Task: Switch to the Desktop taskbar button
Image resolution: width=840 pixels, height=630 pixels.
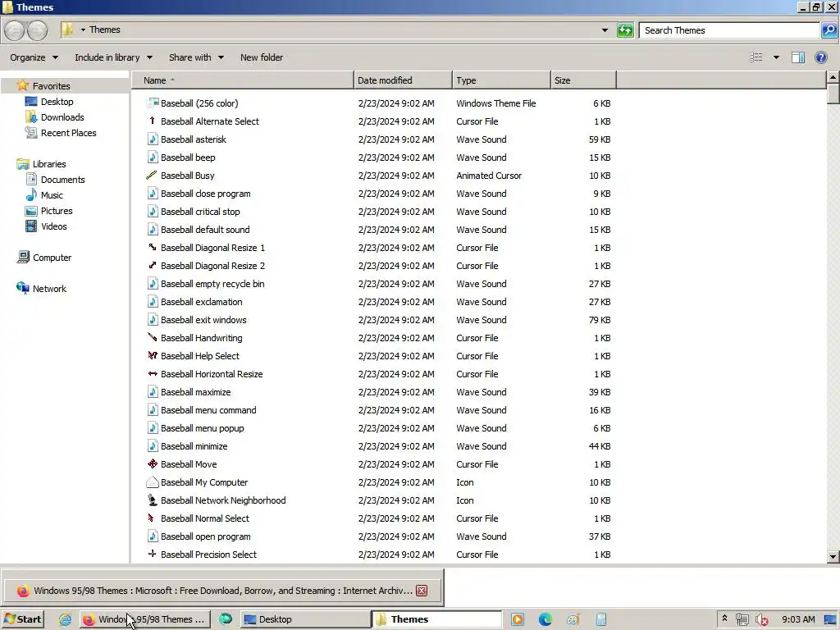Action: (305, 619)
